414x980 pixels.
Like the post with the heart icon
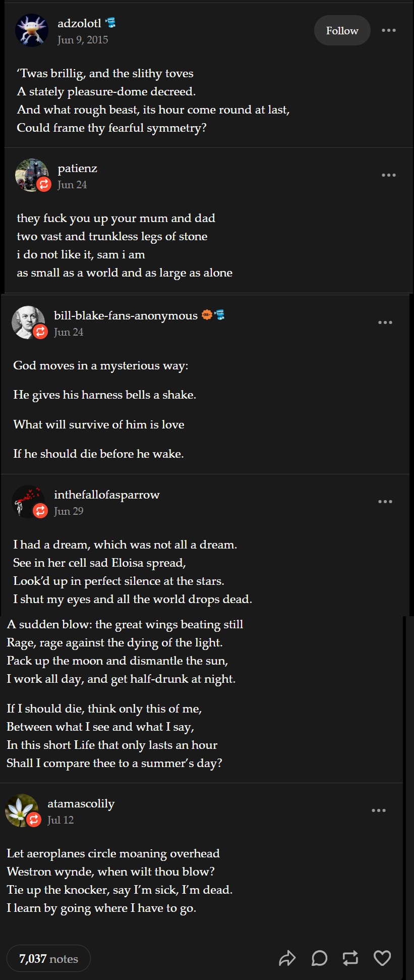(382, 958)
